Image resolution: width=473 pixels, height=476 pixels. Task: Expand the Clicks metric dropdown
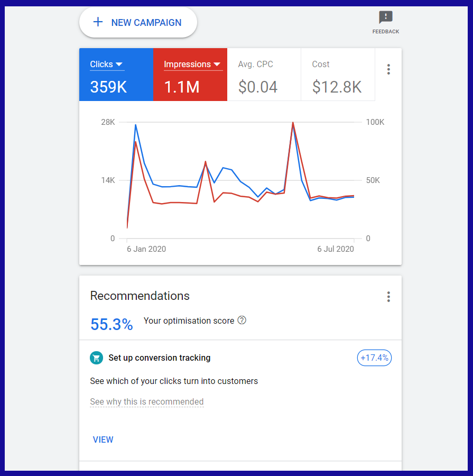point(119,65)
